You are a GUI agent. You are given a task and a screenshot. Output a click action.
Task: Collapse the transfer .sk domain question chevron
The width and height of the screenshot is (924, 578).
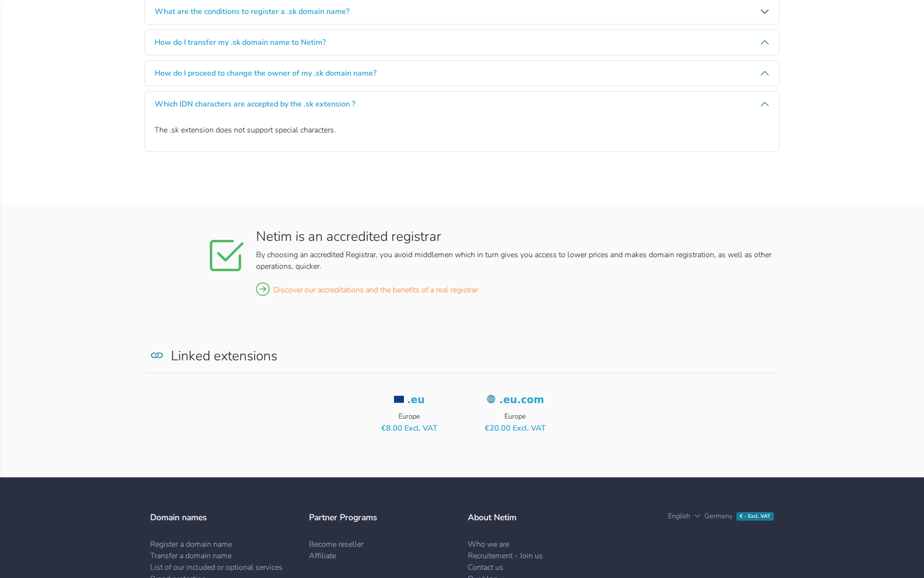764,42
